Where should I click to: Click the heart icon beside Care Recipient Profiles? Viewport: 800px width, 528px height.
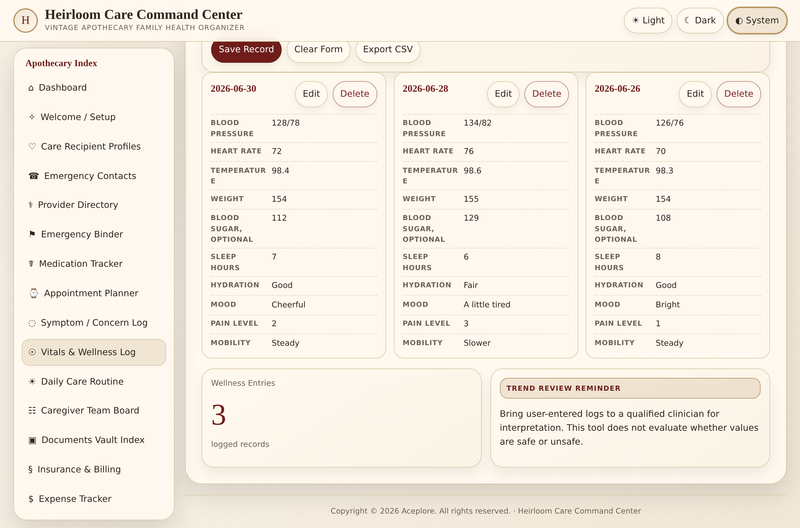(x=32, y=146)
